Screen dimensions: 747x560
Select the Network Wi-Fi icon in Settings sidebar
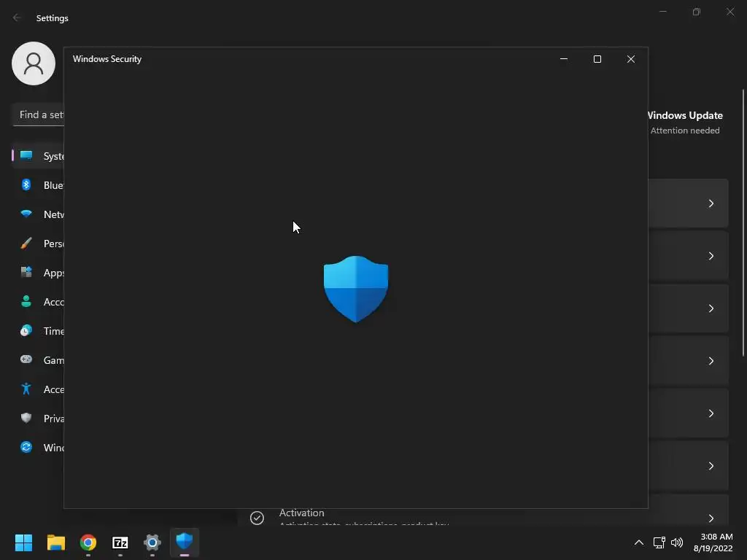coord(26,214)
